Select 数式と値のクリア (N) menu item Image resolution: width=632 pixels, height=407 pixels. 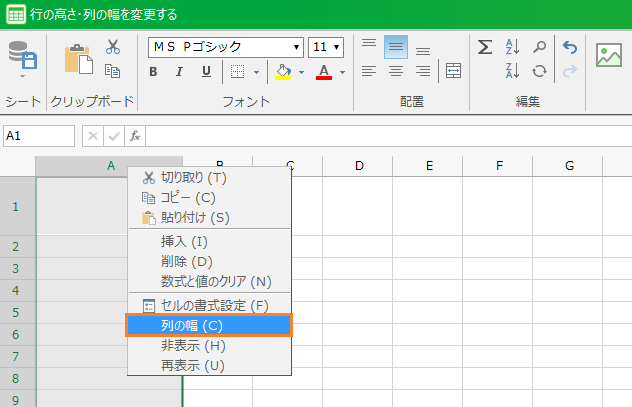tap(209, 281)
